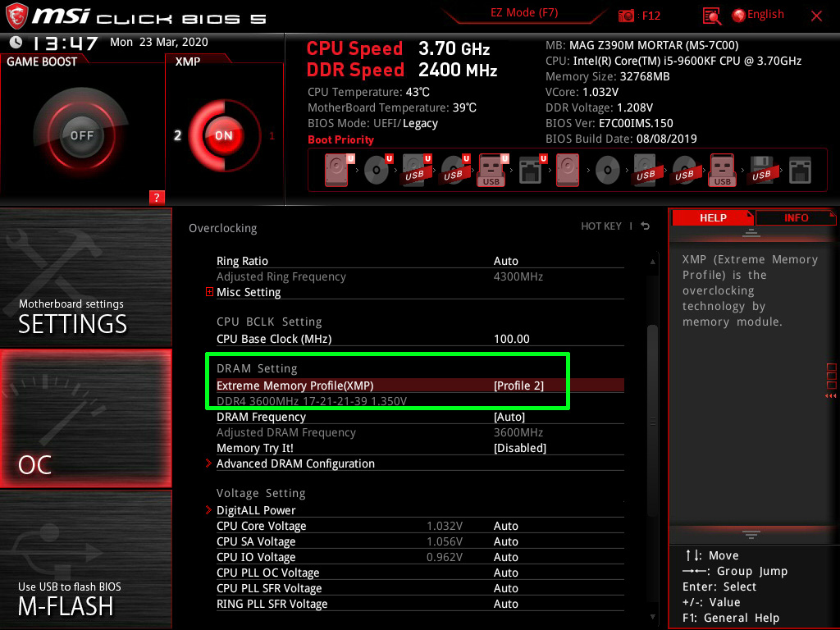Toggle the XMP ON button
Image resolution: width=840 pixels, height=630 pixels.
223,135
